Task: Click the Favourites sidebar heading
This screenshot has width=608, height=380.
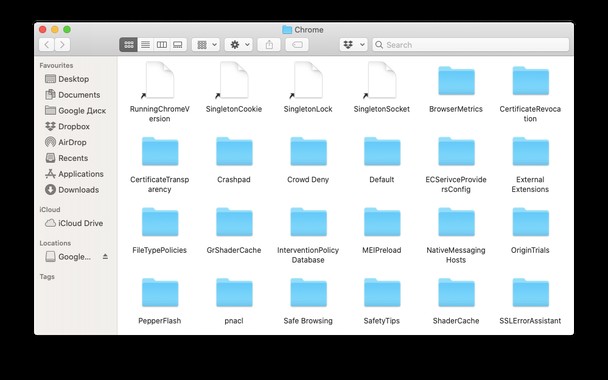Action: [x=56, y=65]
